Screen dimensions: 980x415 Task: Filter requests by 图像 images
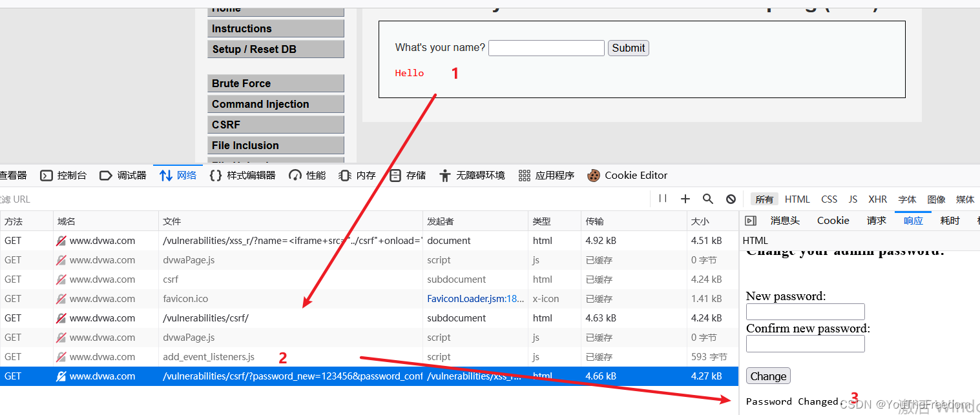pyautogui.click(x=936, y=199)
